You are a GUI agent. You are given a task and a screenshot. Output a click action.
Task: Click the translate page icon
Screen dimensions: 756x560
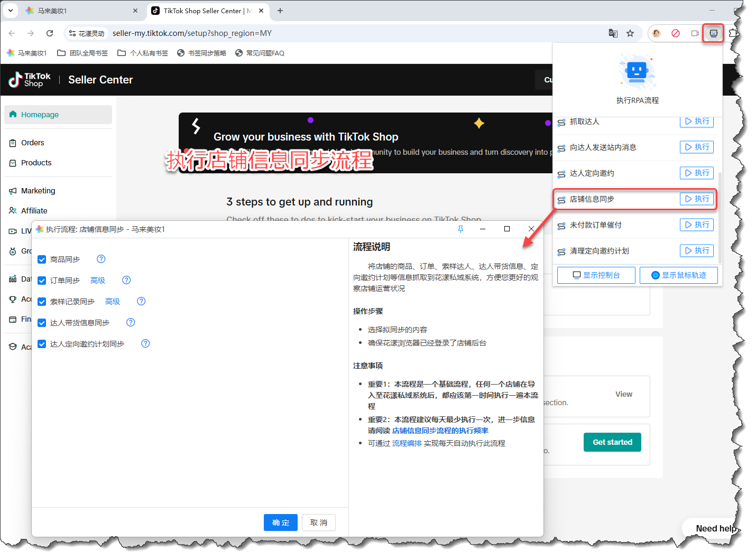pos(613,33)
